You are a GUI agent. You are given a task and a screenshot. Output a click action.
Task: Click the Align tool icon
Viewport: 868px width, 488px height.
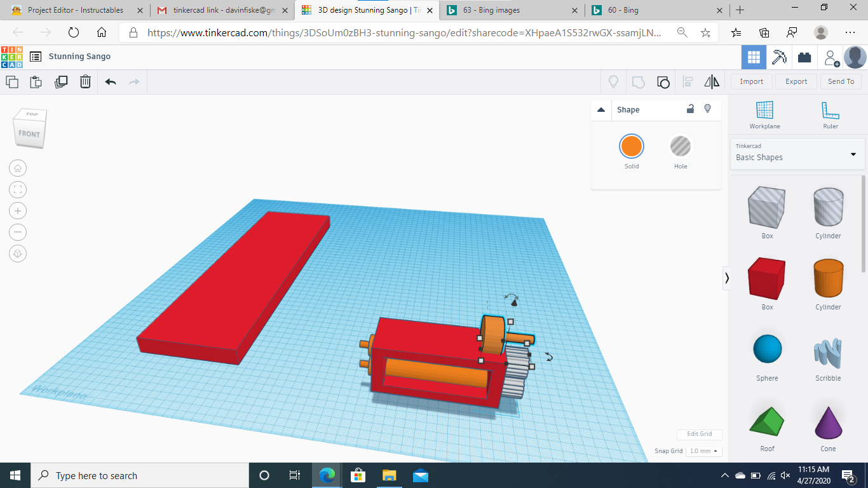[688, 81]
